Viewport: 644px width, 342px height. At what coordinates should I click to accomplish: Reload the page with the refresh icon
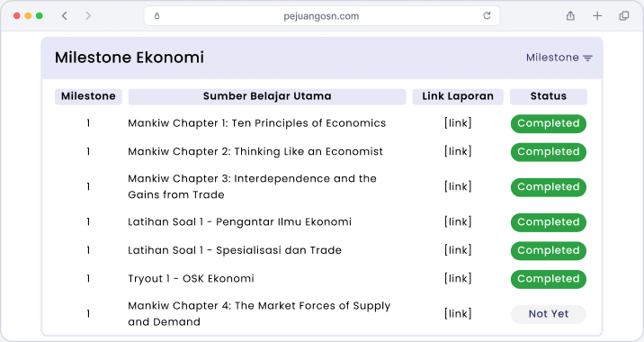tap(487, 15)
